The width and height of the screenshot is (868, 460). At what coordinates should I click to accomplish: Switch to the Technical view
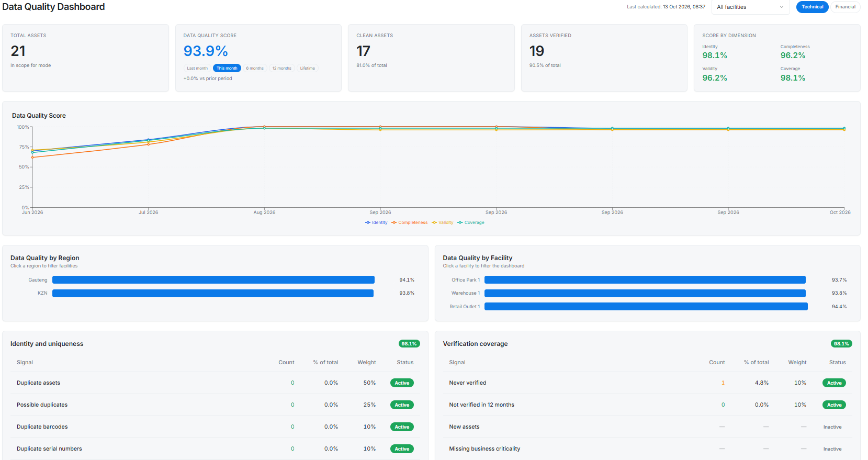812,7
